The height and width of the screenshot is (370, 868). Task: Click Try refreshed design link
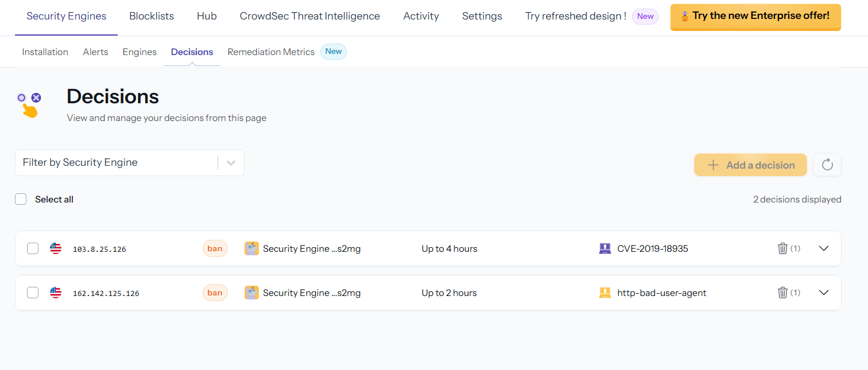tap(576, 16)
